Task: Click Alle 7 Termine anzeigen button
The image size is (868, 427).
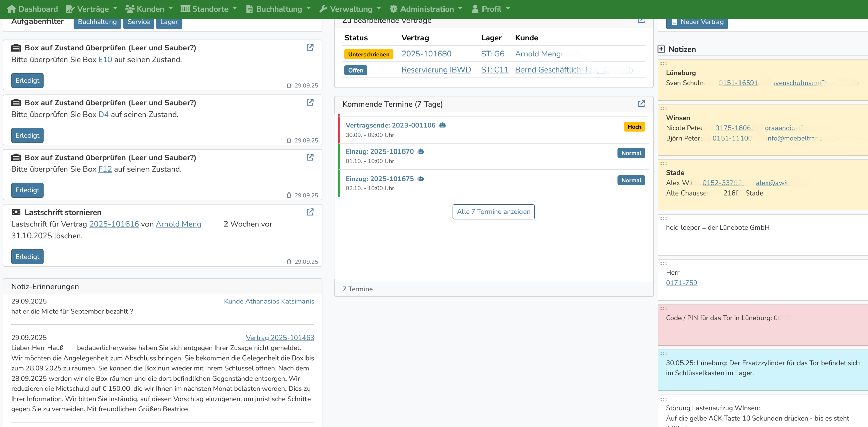Action: (493, 212)
